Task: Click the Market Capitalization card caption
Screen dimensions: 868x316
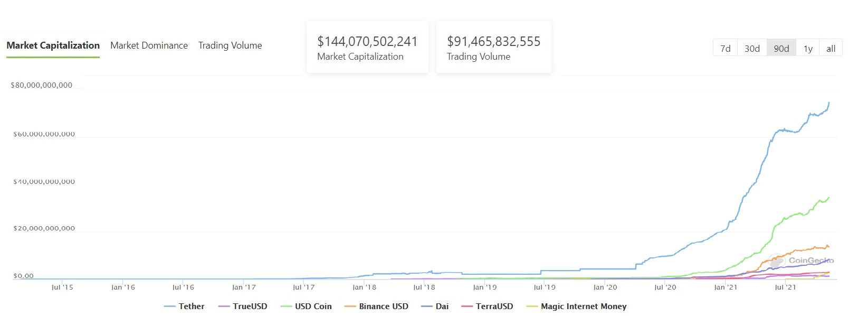Action: pos(360,57)
